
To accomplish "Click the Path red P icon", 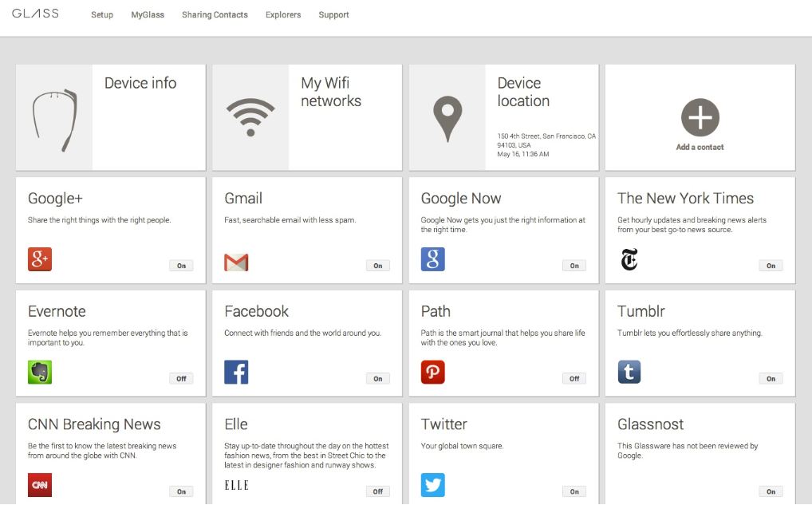I will (433, 372).
